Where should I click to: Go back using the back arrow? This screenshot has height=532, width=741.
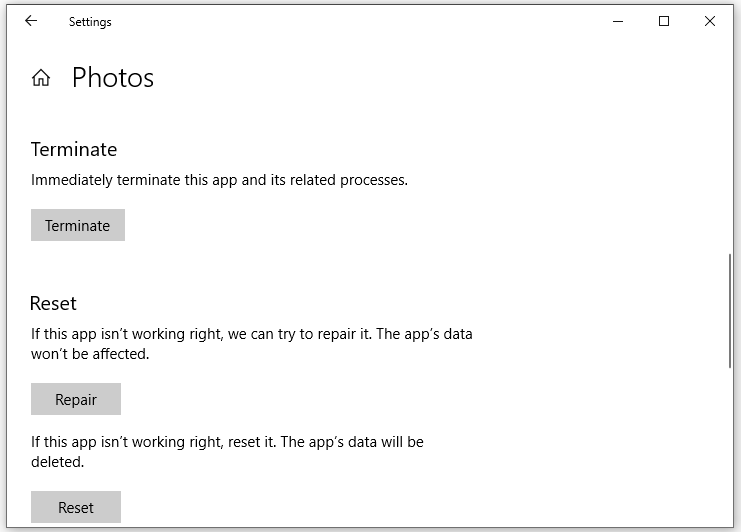click(x=31, y=21)
